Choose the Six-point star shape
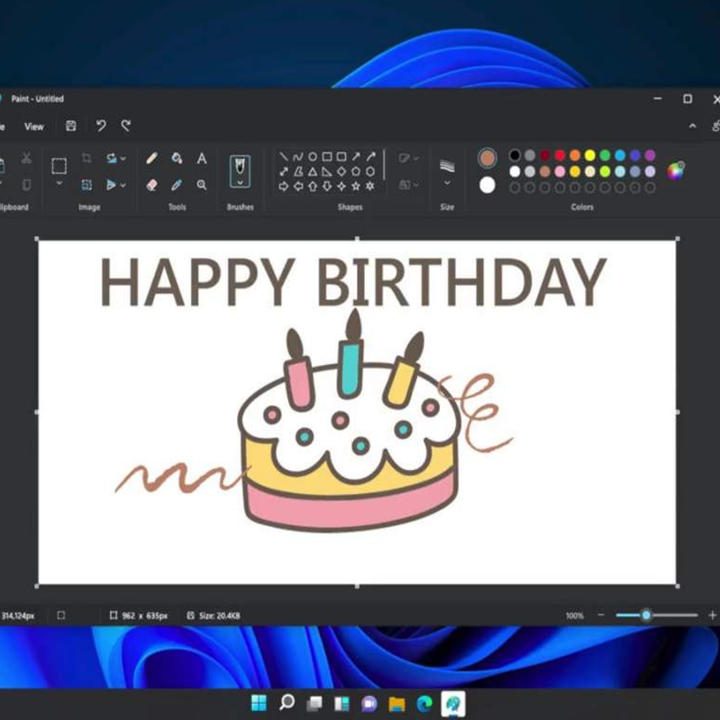Image resolution: width=720 pixels, height=720 pixels. pyautogui.click(x=370, y=186)
